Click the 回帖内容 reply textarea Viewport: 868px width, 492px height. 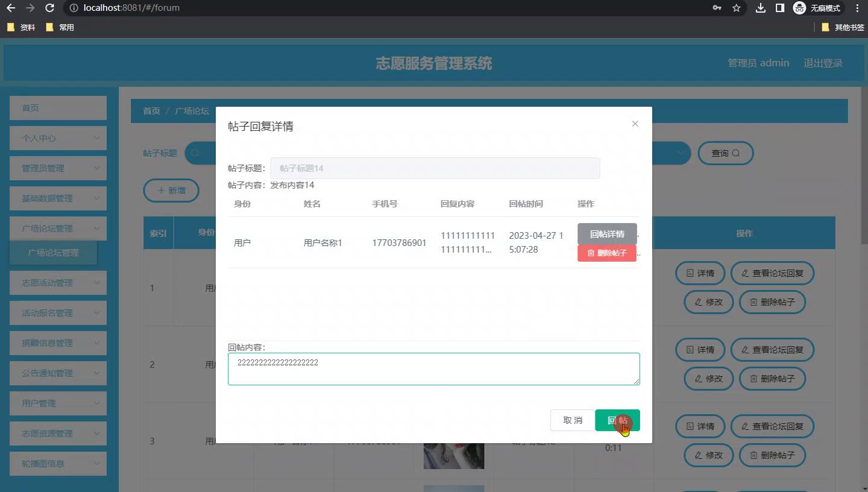pyautogui.click(x=433, y=369)
